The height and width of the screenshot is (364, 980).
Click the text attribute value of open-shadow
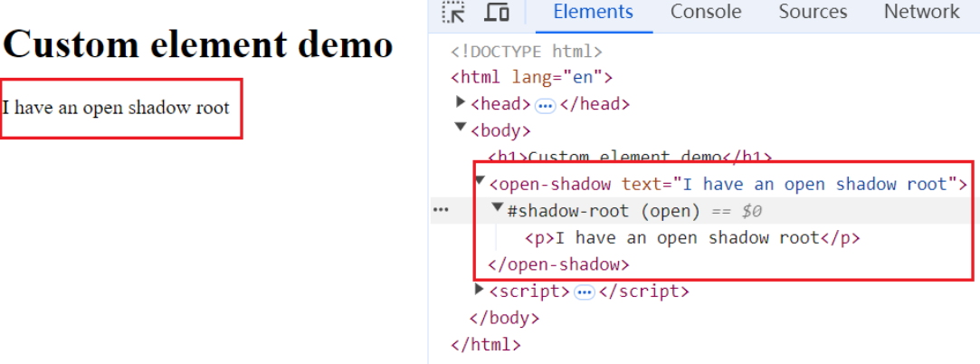pos(815,185)
